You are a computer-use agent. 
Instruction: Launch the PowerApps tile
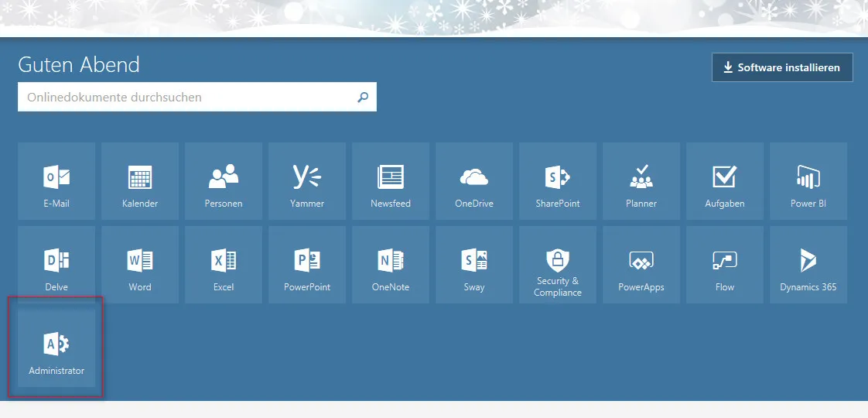pyautogui.click(x=641, y=265)
